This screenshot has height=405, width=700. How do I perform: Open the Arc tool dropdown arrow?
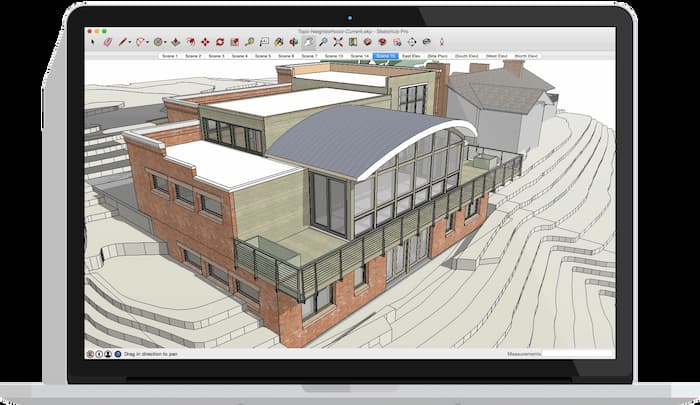click(147, 42)
